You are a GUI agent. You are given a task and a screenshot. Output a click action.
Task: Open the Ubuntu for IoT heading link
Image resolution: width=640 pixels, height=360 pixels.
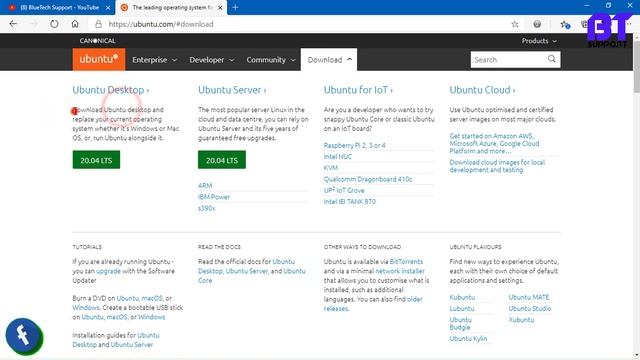click(x=358, y=90)
